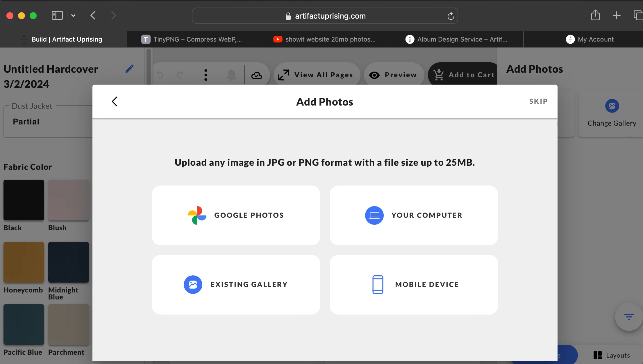Skip the Add Photos step
Viewport: 643px width, 364px height.
tap(538, 101)
